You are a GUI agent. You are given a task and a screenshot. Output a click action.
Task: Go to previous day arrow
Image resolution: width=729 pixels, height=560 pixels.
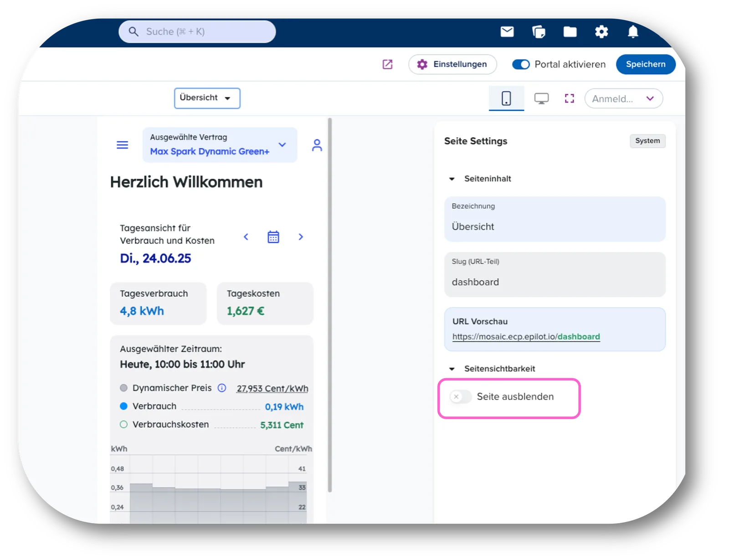[x=246, y=237]
